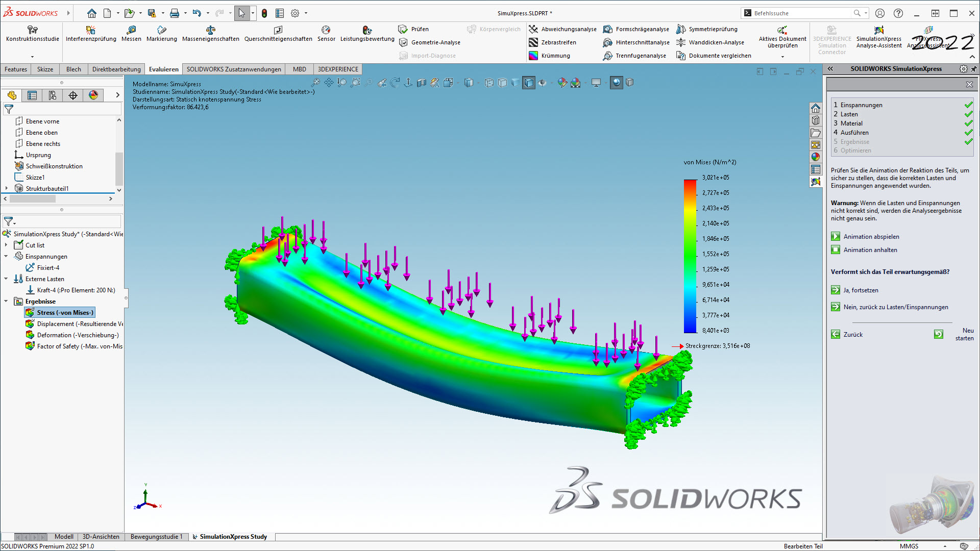Open Appearances in the task pane
980x551 pixels.
pos(816,157)
